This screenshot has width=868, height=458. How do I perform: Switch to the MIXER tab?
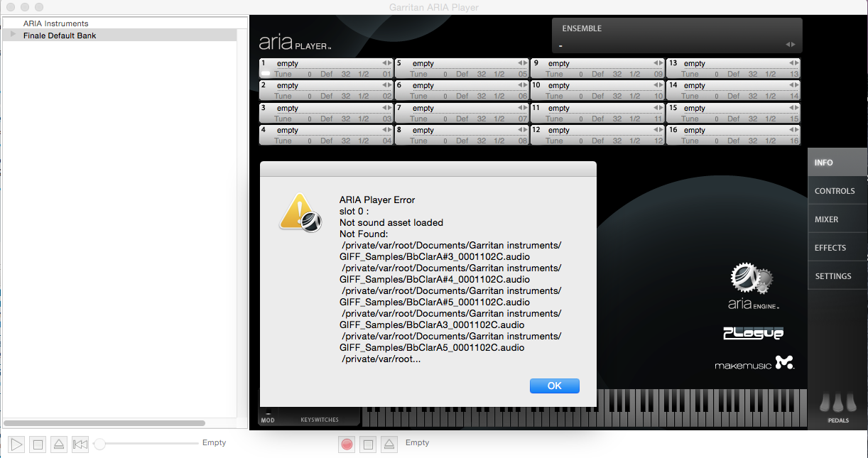[x=827, y=219]
